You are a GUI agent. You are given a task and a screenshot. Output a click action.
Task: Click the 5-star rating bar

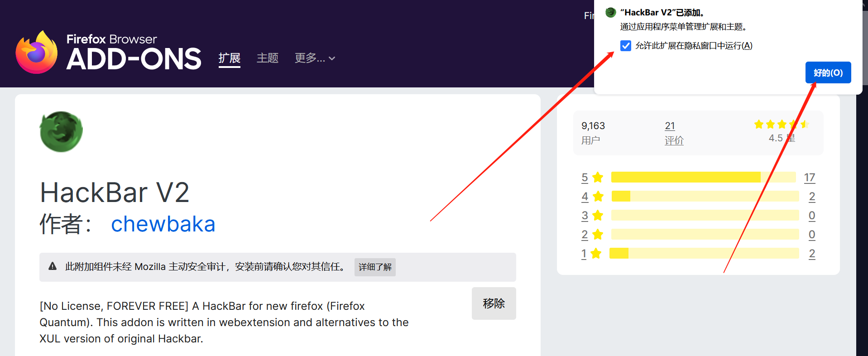click(x=703, y=177)
